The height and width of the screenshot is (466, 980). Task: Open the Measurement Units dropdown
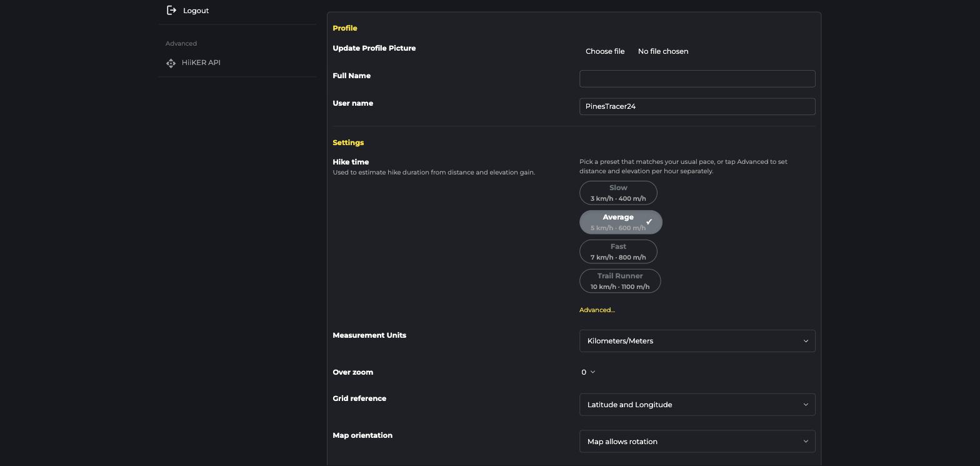[697, 341]
